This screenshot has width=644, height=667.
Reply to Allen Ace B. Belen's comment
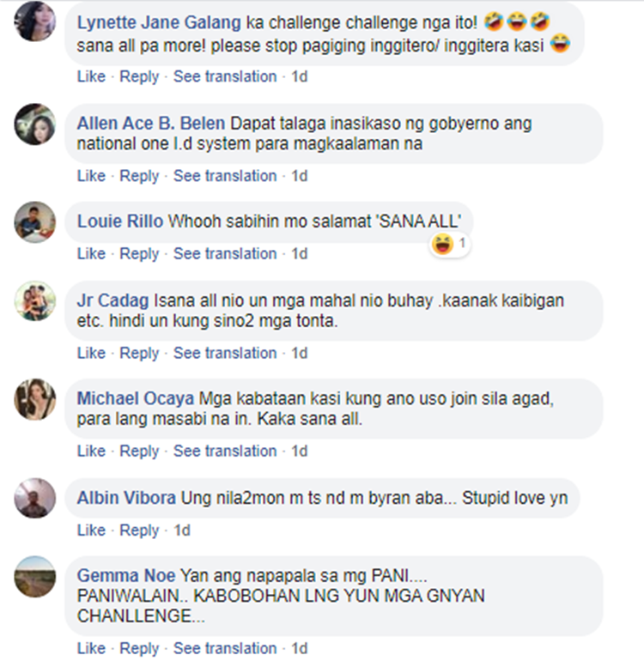[x=139, y=176]
